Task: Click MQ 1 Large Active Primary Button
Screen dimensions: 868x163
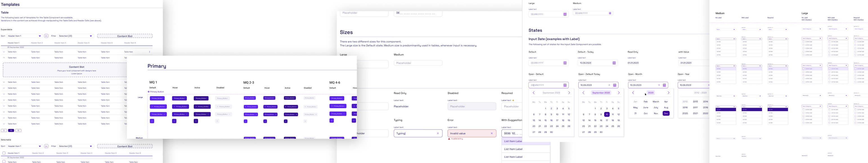Action: [201, 98]
